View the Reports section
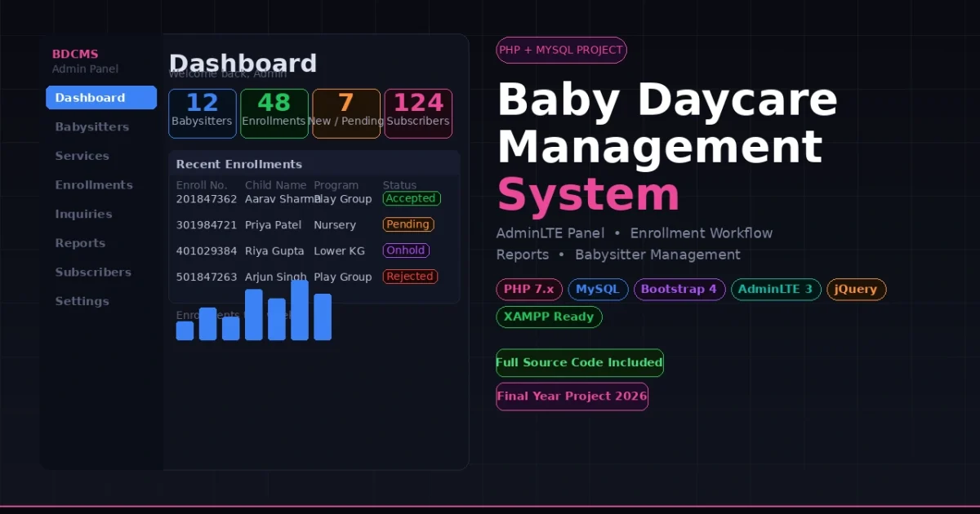The width and height of the screenshot is (980, 514). point(79,243)
